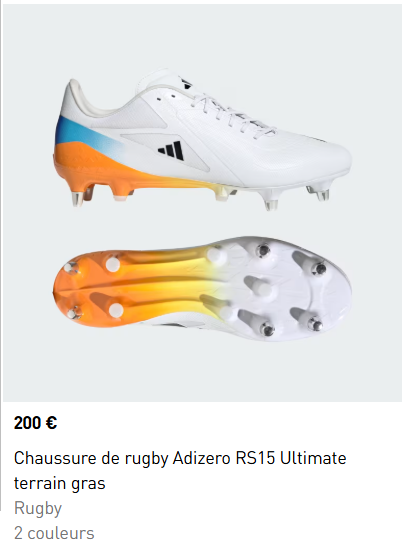This screenshot has width=412, height=560.
Task: Open the 2 couleurs color options
Action: [54, 533]
